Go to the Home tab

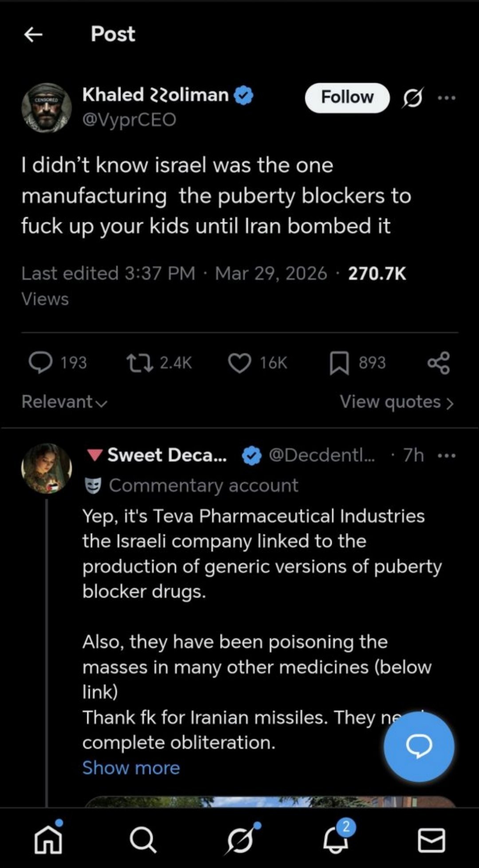click(48, 840)
